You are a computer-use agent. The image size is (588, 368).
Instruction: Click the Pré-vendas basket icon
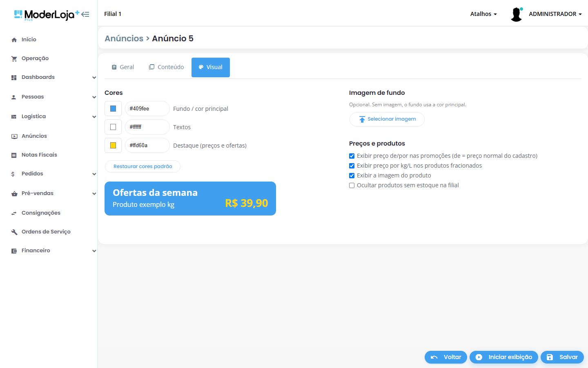coord(14,193)
